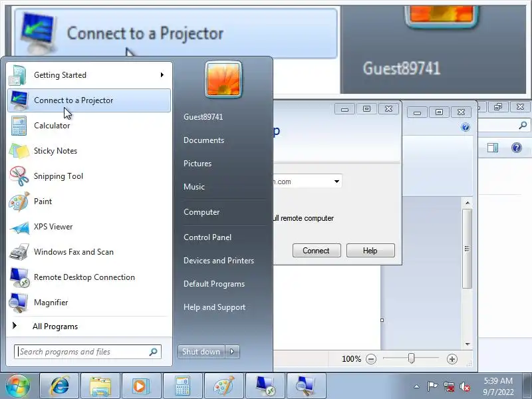
Task: Click the vertical scrollbar thumb in Paint window
Action: 467,249
